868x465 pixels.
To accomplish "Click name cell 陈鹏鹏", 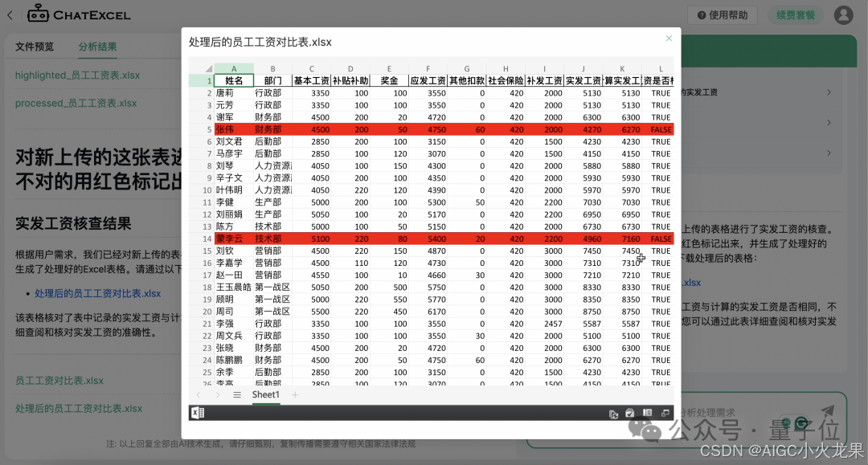I will pyautogui.click(x=234, y=360).
